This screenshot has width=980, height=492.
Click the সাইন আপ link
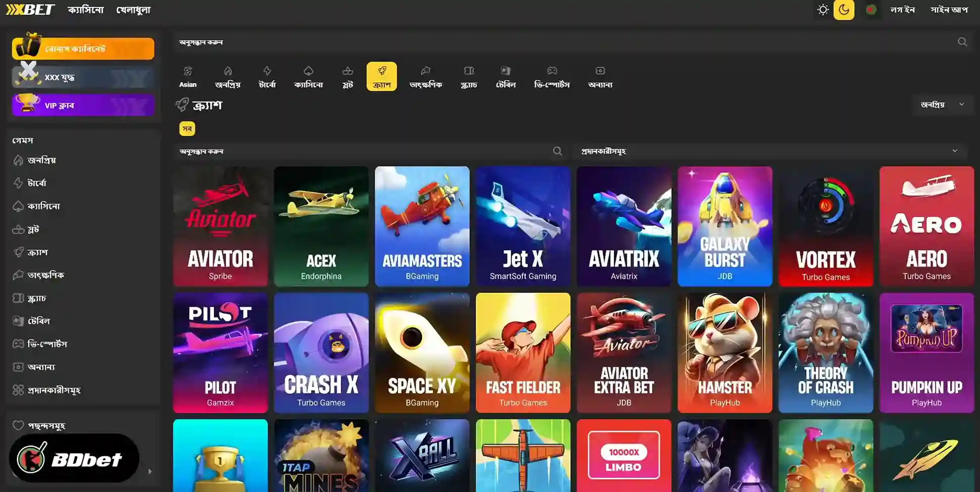click(x=949, y=10)
